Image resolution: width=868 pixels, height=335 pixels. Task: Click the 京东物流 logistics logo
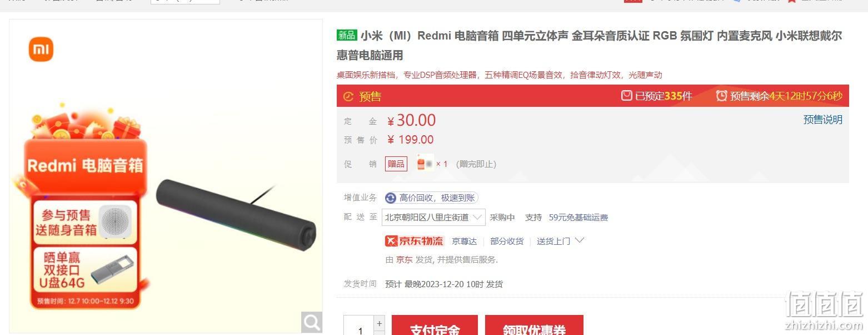point(415,241)
